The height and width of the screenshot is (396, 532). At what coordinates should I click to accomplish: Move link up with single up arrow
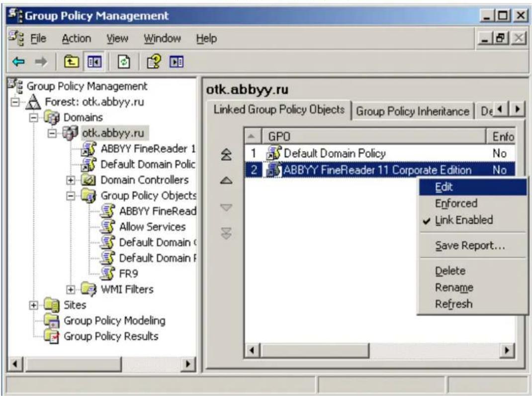[x=226, y=181]
